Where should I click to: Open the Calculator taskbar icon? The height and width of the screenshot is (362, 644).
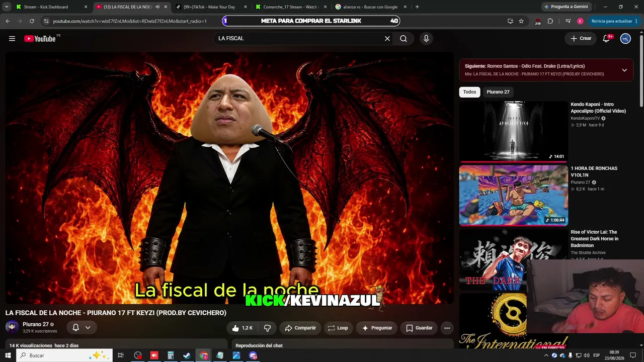coord(171,355)
